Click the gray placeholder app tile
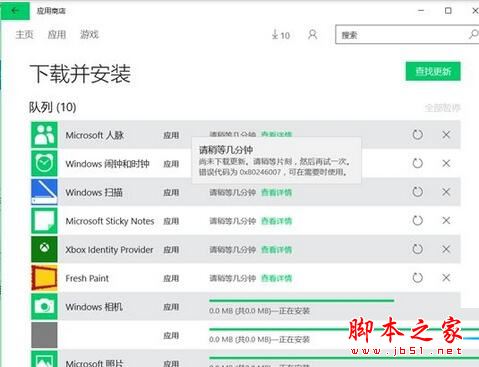 click(44, 335)
